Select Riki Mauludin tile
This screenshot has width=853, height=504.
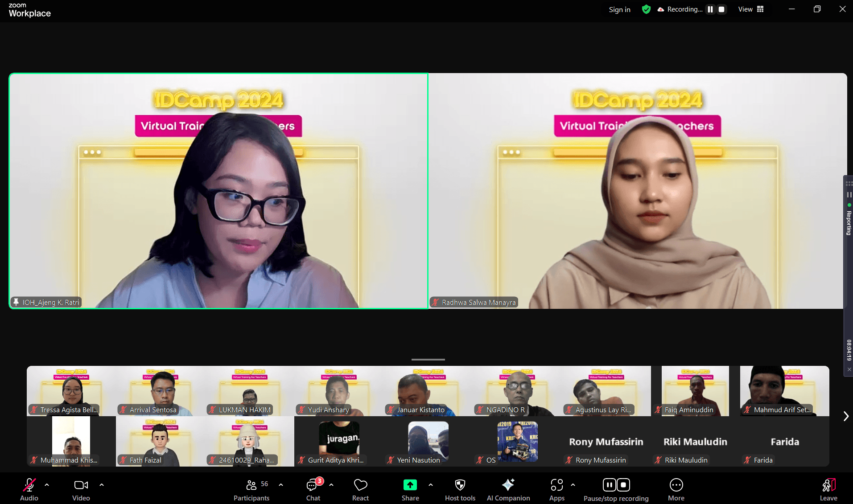(x=696, y=441)
